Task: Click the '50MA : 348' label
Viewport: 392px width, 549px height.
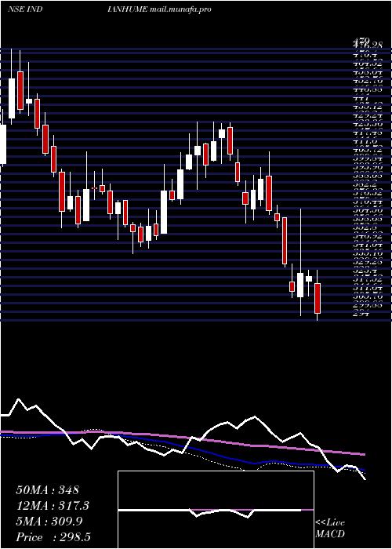Action: pos(48,490)
